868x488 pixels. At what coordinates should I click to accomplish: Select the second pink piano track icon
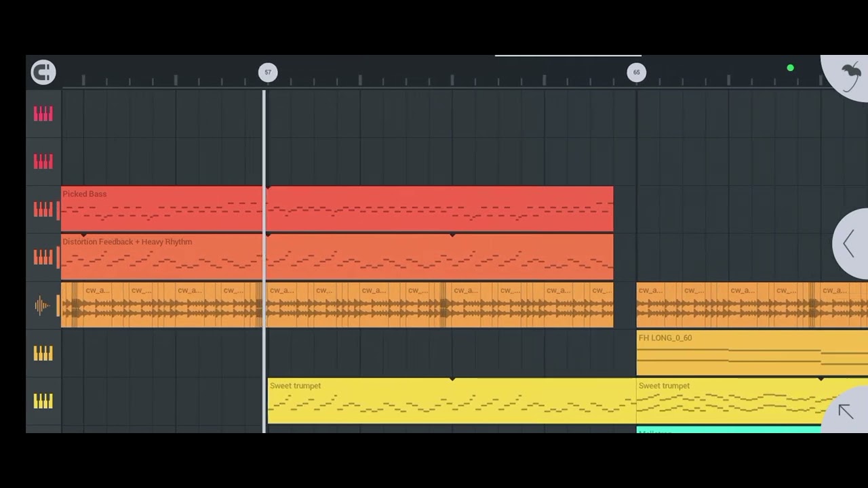pyautogui.click(x=43, y=161)
